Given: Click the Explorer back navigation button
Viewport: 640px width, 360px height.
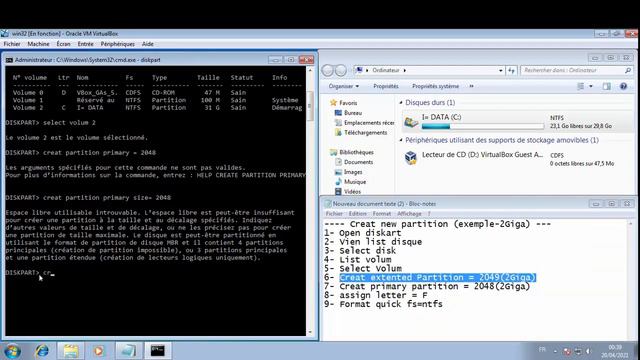Looking at the screenshot, I should click(x=327, y=70).
